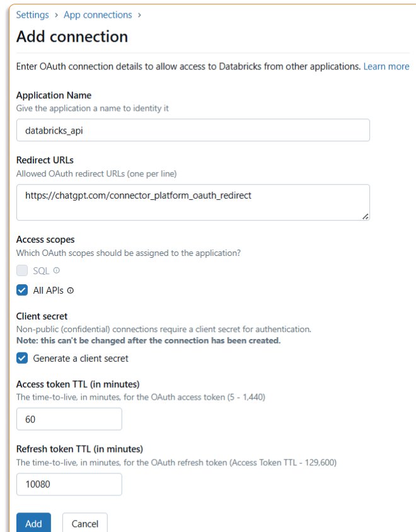416x532 pixels.
Task: Click the bold note about client secret
Action: 149,340
